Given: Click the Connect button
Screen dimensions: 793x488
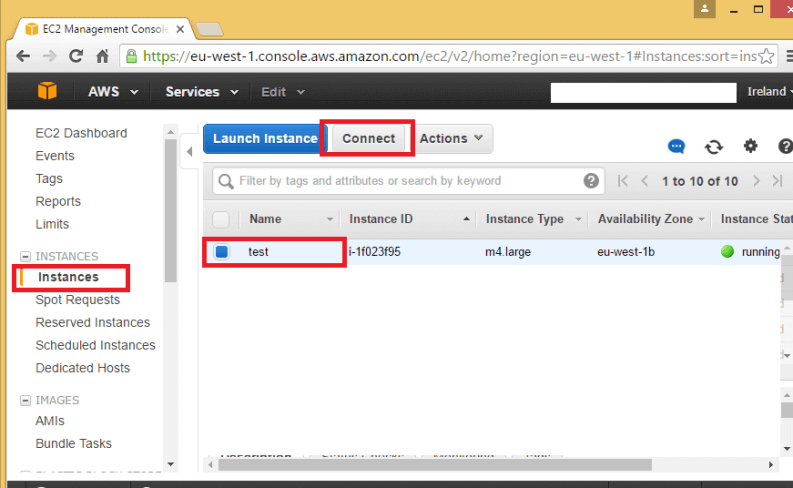Looking at the screenshot, I should point(368,139).
